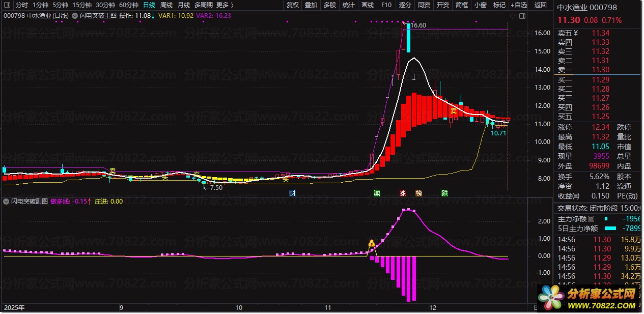Toggle the left sidebar panel icon
The image size is (644, 314).
tap(7, 5)
